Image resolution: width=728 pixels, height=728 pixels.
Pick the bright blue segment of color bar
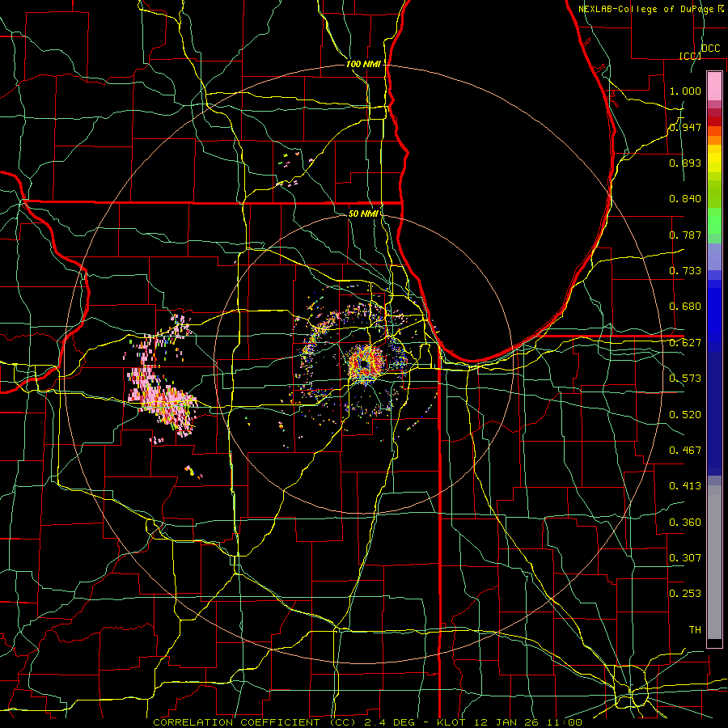point(714,315)
